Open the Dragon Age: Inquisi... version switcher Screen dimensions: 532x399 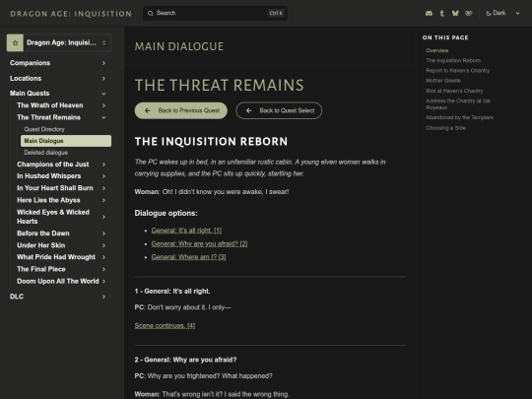coord(59,42)
